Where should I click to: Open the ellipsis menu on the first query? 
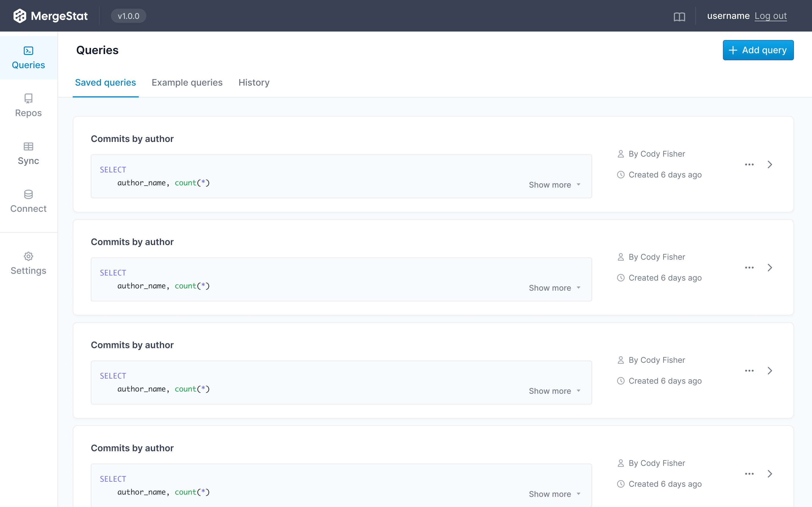tap(750, 164)
